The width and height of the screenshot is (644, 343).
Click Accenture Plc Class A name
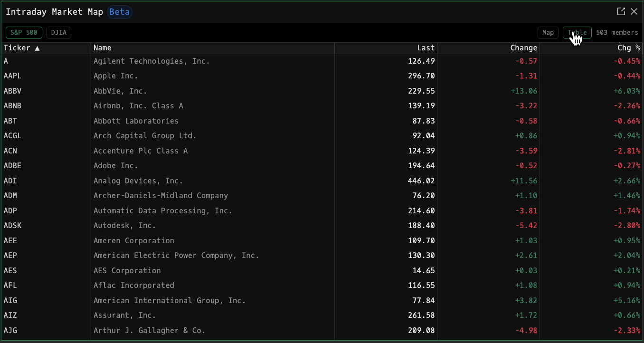pyautogui.click(x=141, y=151)
